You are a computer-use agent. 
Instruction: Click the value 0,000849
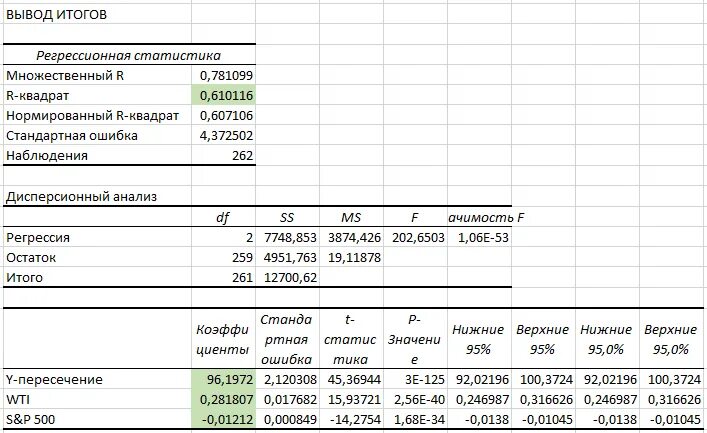click(290, 419)
